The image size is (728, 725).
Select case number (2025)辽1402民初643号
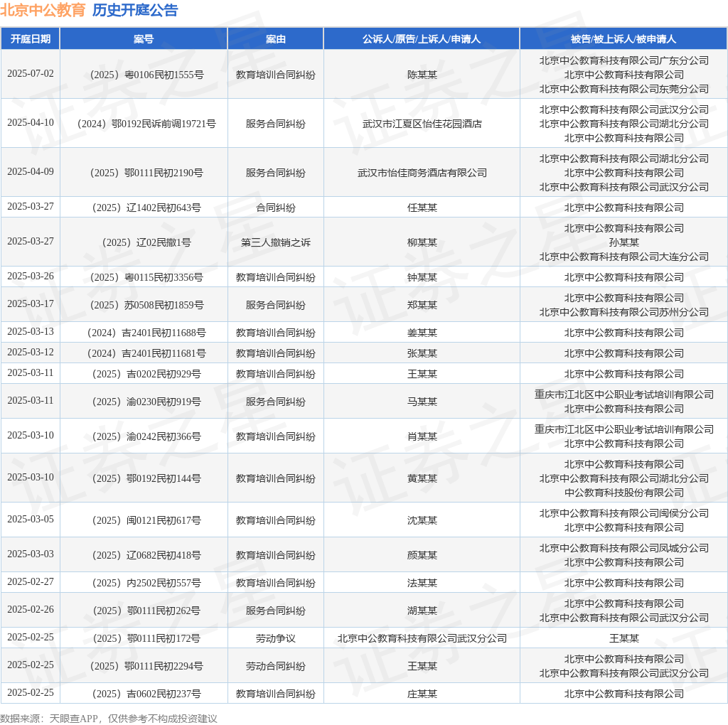tap(146, 208)
